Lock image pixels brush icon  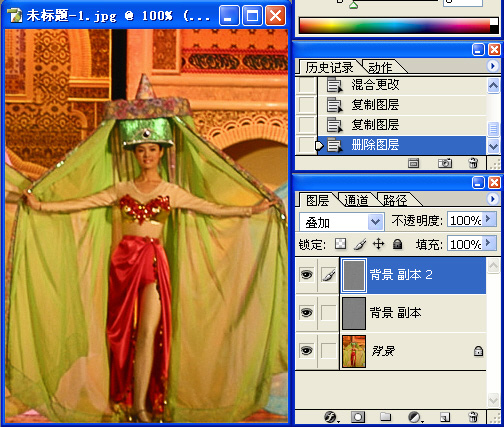tap(360, 244)
